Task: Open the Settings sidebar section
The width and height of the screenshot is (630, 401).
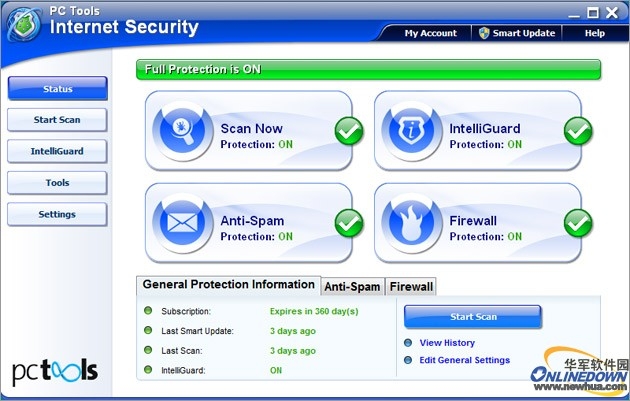Action: click(57, 214)
